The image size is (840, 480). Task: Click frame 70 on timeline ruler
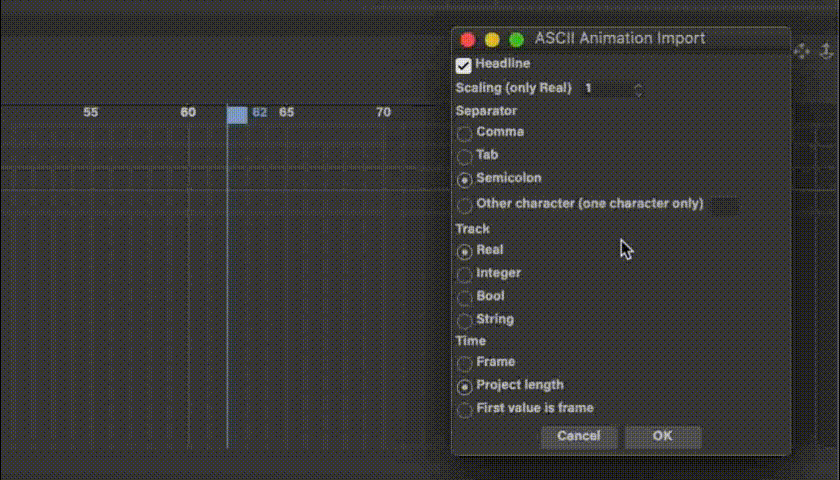[x=384, y=112]
